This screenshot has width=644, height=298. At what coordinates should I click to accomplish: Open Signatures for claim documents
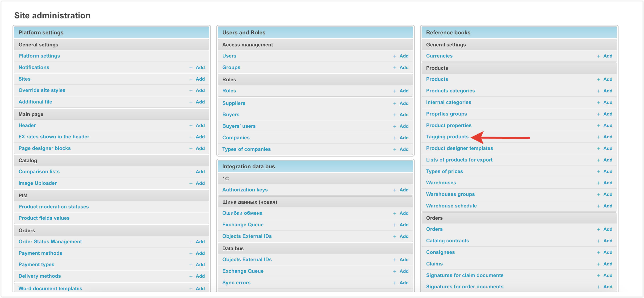(x=464, y=275)
